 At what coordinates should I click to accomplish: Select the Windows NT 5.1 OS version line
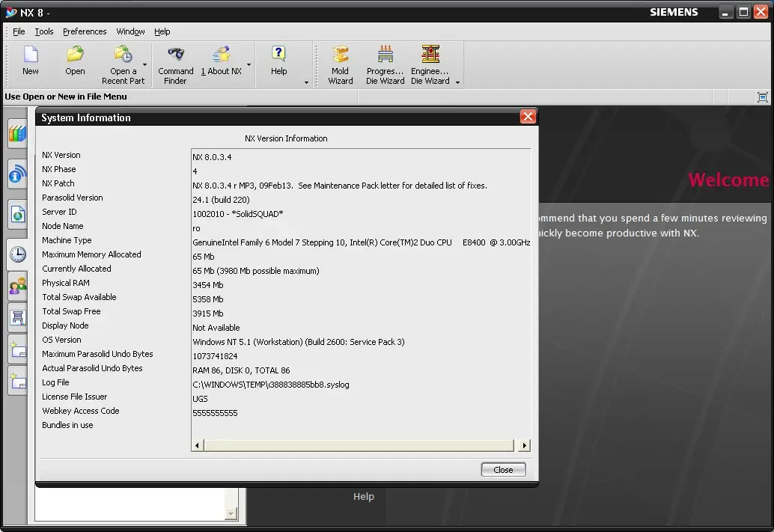click(x=299, y=342)
